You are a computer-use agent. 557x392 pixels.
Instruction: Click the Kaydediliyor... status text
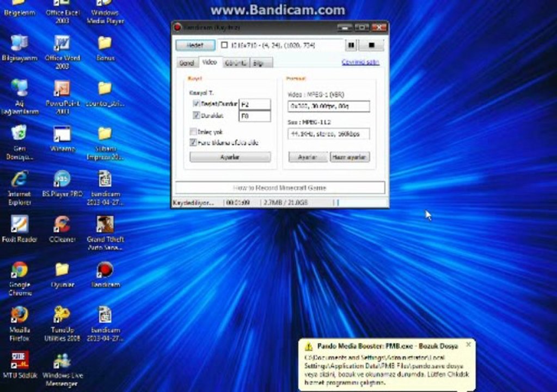tap(194, 203)
